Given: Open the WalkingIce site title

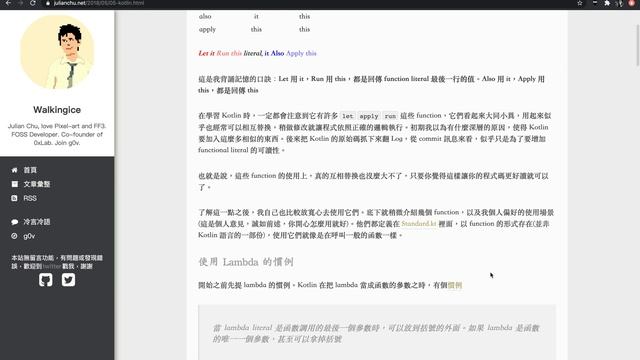Looking at the screenshot, I should (57, 110).
